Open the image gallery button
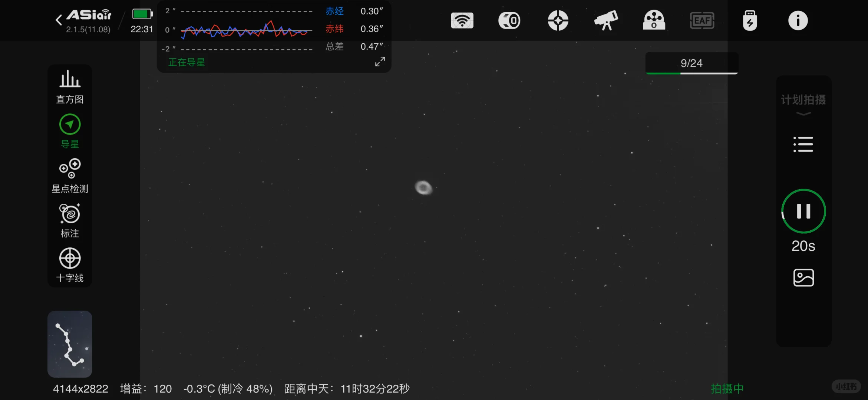 [x=803, y=278]
